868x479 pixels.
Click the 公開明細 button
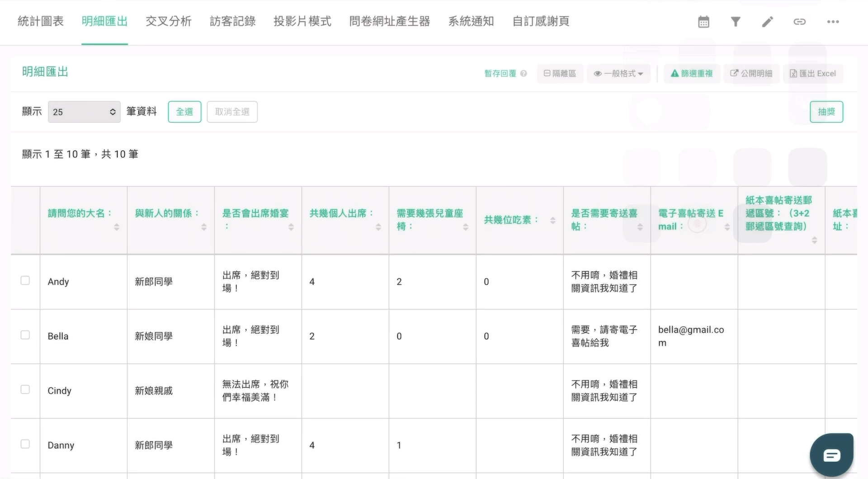click(751, 74)
